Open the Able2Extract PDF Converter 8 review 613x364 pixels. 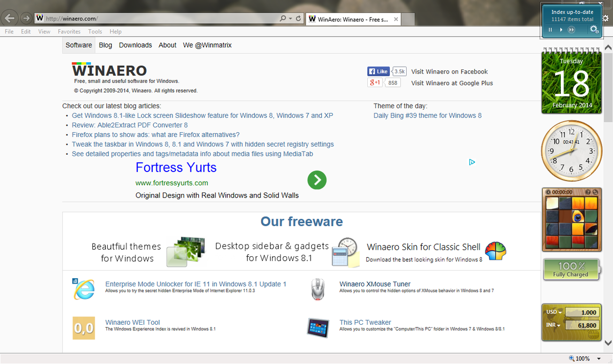(x=130, y=125)
